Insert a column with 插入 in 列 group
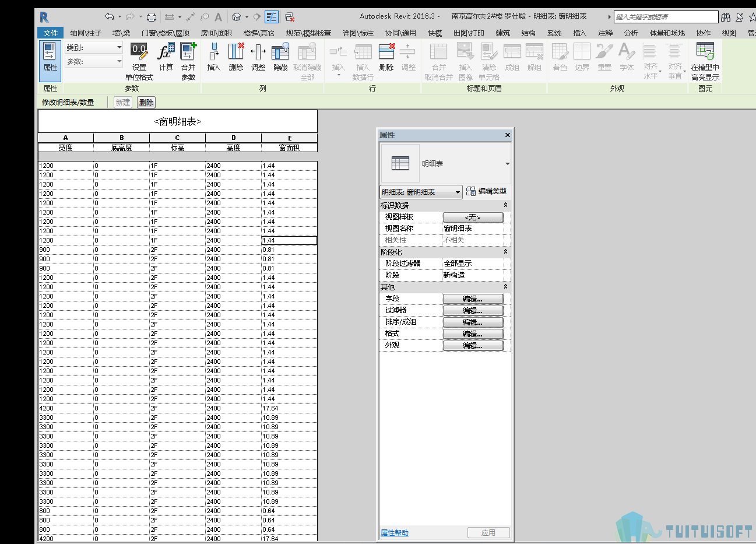 coord(213,57)
